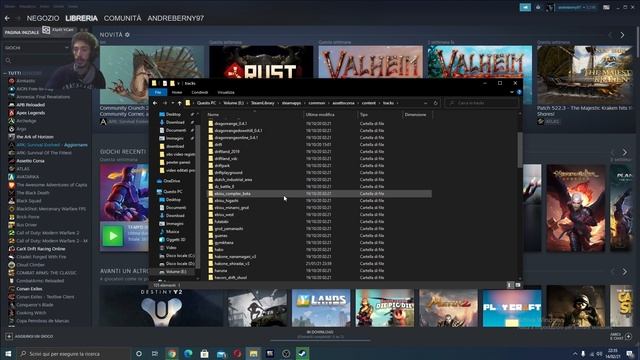Open the Visualizza ribbon tab
640x360 pixels.
tap(226, 92)
